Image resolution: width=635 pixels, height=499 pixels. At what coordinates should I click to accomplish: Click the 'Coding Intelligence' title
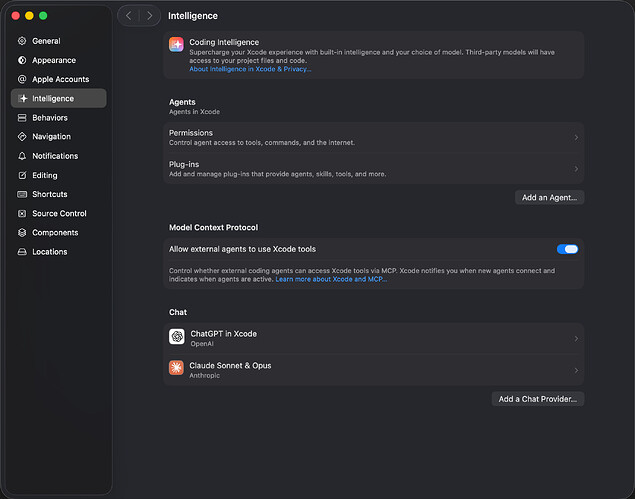(224, 42)
